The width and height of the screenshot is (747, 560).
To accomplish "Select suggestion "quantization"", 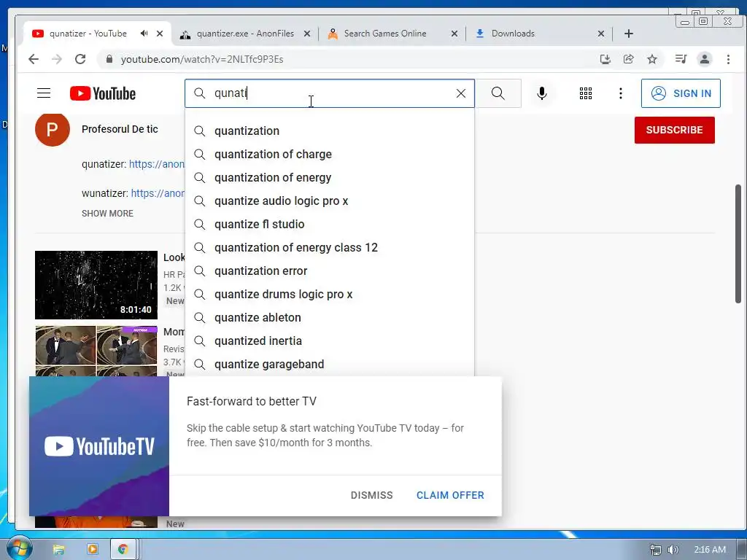I will (330, 131).
